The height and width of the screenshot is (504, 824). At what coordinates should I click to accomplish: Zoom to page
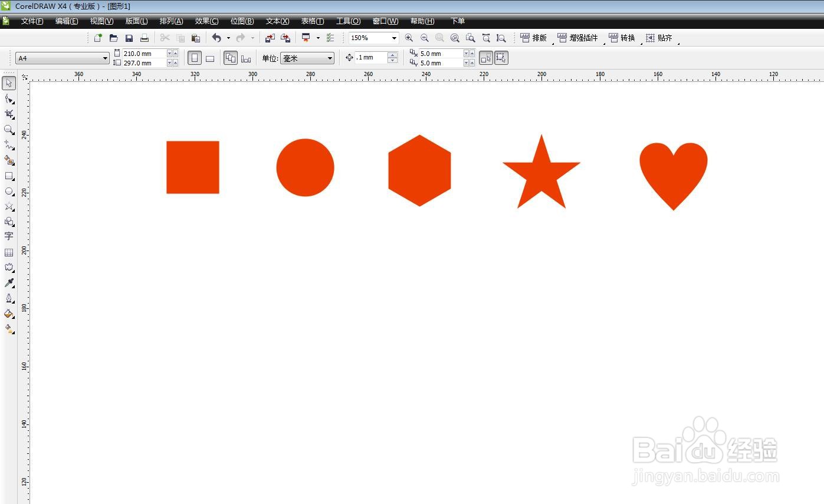pyautogui.click(x=470, y=38)
